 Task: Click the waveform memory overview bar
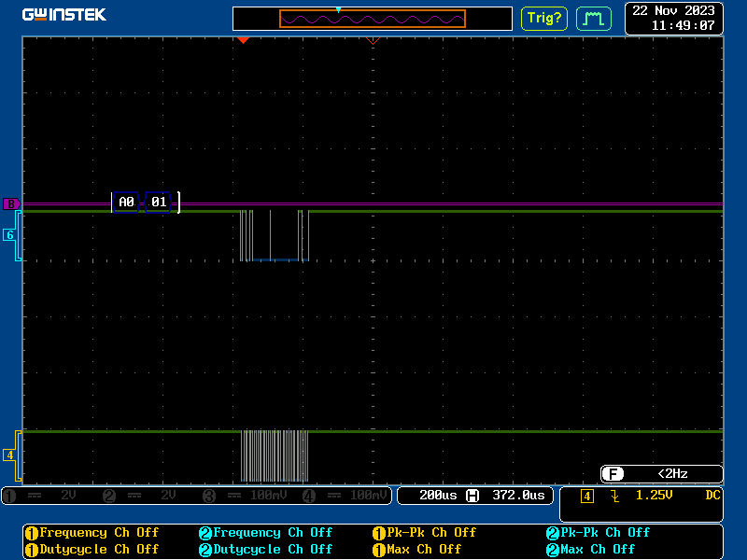[372, 19]
